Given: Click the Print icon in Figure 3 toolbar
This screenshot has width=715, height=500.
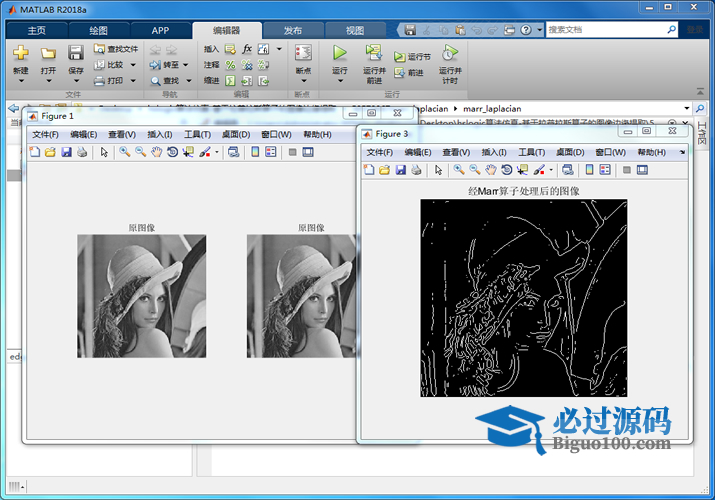Looking at the screenshot, I should pos(416,170).
